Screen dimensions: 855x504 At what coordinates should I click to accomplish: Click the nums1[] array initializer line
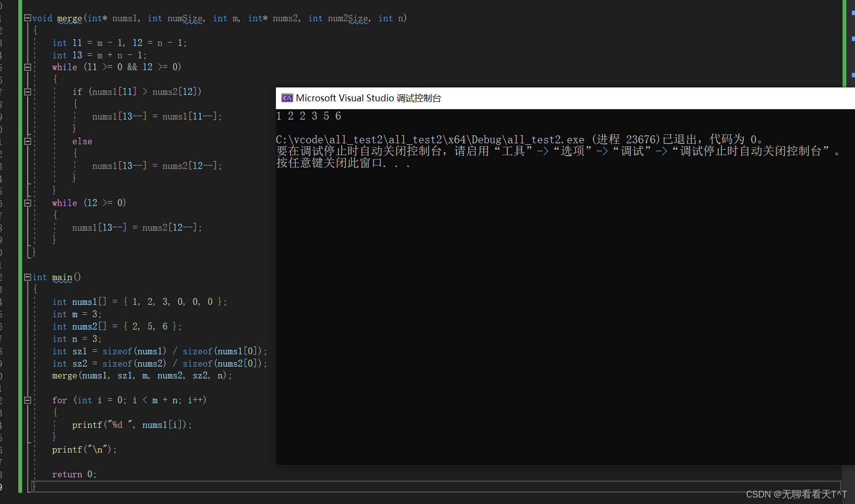tap(139, 301)
